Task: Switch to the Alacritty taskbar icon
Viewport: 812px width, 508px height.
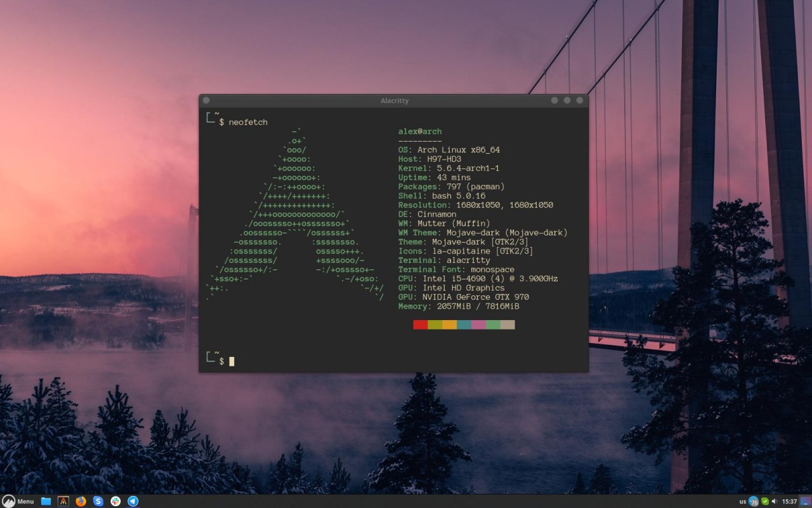Action: click(63, 501)
